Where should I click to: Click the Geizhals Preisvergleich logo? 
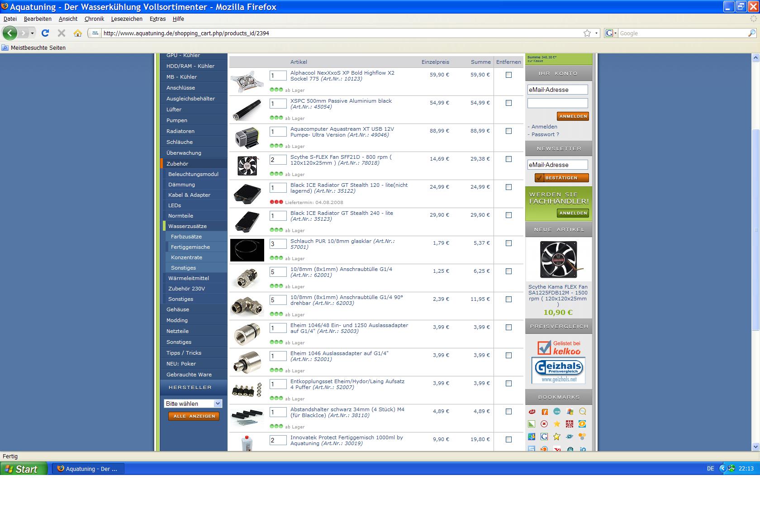pos(558,370)
